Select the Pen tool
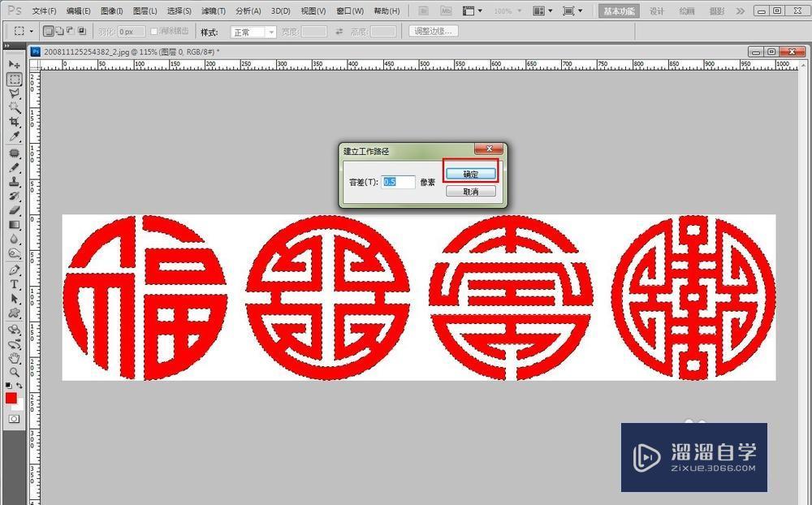The height and width of the screenshot is (505, 812). (x=14, y=270)
